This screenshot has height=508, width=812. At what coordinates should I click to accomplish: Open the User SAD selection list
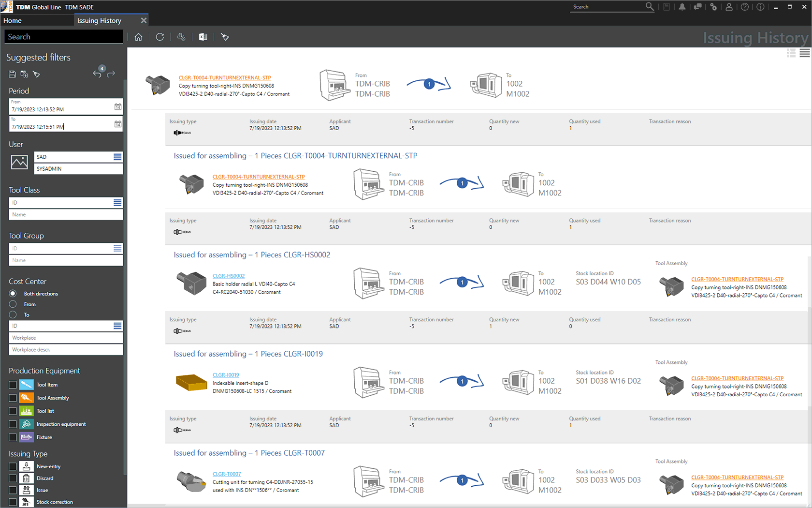117,157
